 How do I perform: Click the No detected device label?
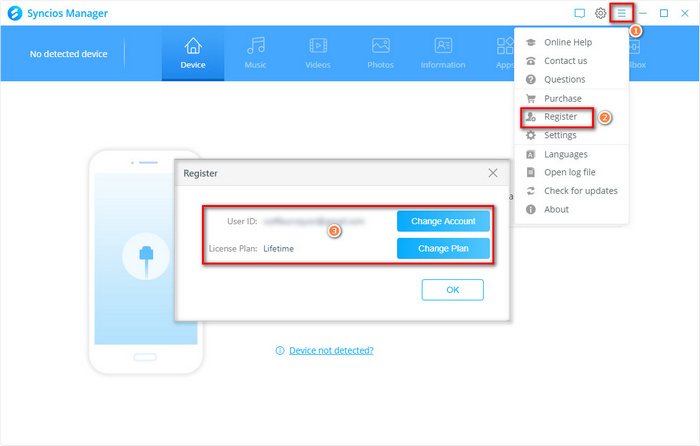(68, 54)
